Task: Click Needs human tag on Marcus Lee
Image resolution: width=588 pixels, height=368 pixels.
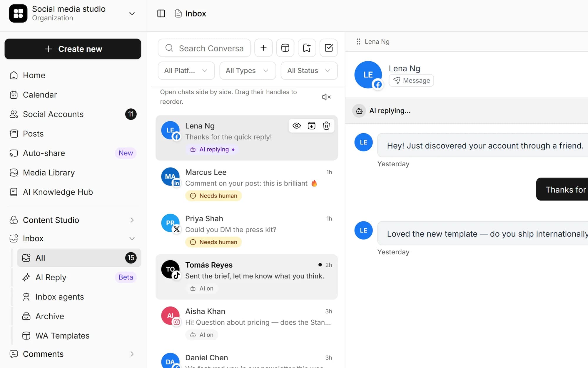Action: (213, 196)
